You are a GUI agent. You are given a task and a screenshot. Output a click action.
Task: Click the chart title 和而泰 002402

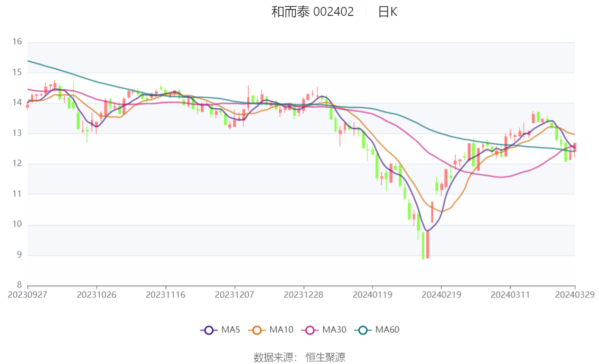(313, 12)
